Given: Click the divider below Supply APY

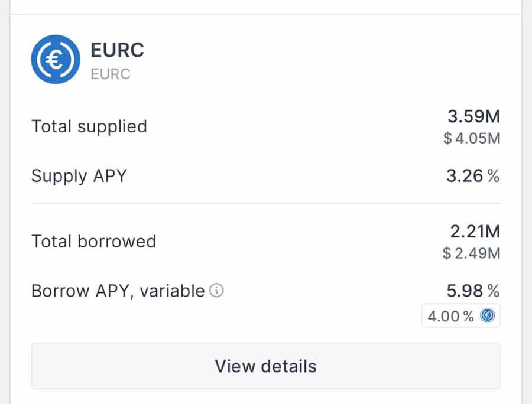Looking at the screenshot, I should pyautogui.click(x=266, y=204).
